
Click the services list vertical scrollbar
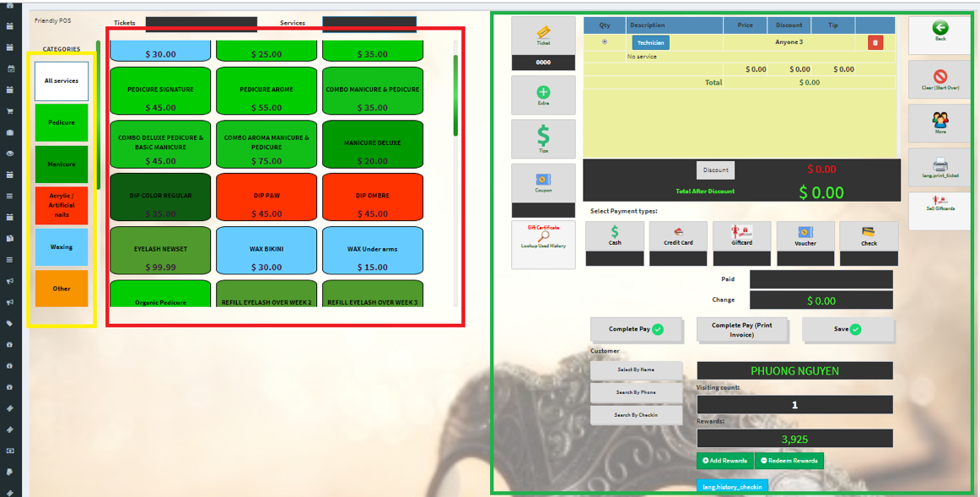click(x=455, y=95)
